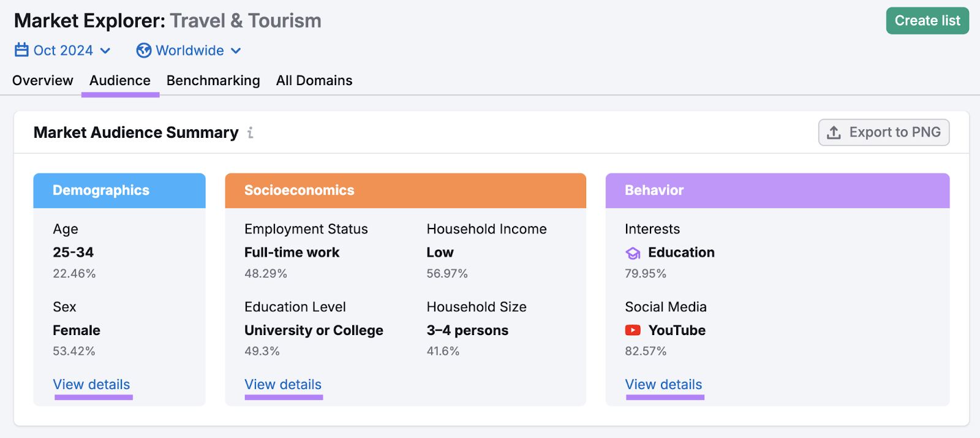
Task: Open the Benchmarking tab
Action: 213,80
